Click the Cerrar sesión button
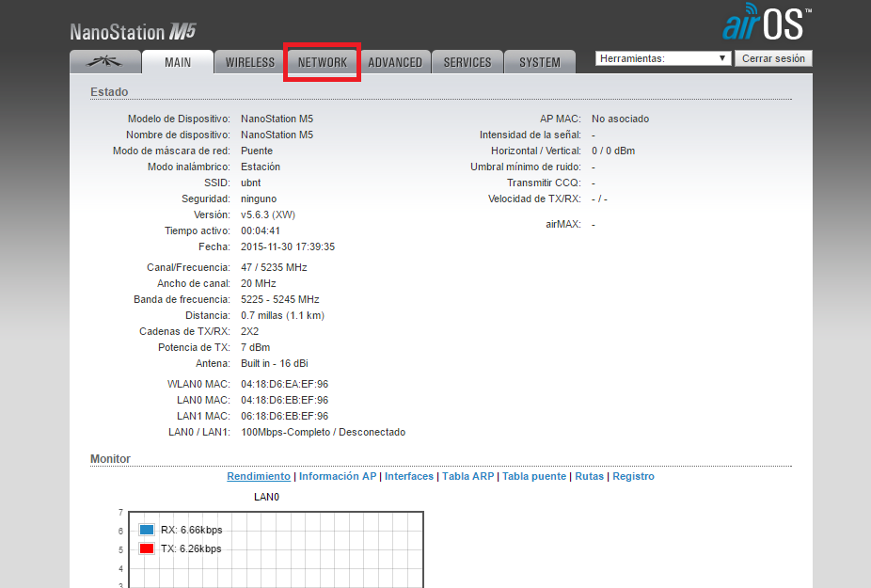The image size is (871, 588). [x=773, y=58]
